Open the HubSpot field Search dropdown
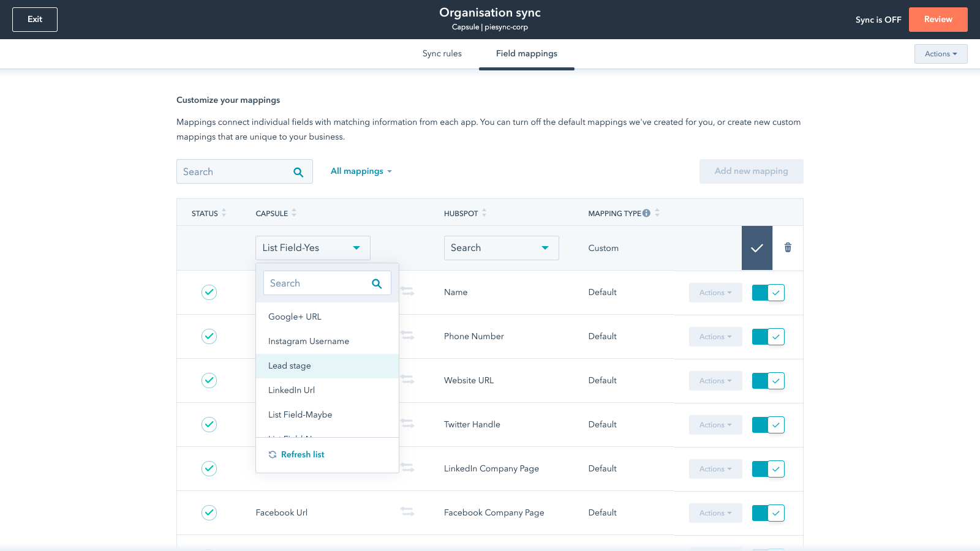 (501, 248)
